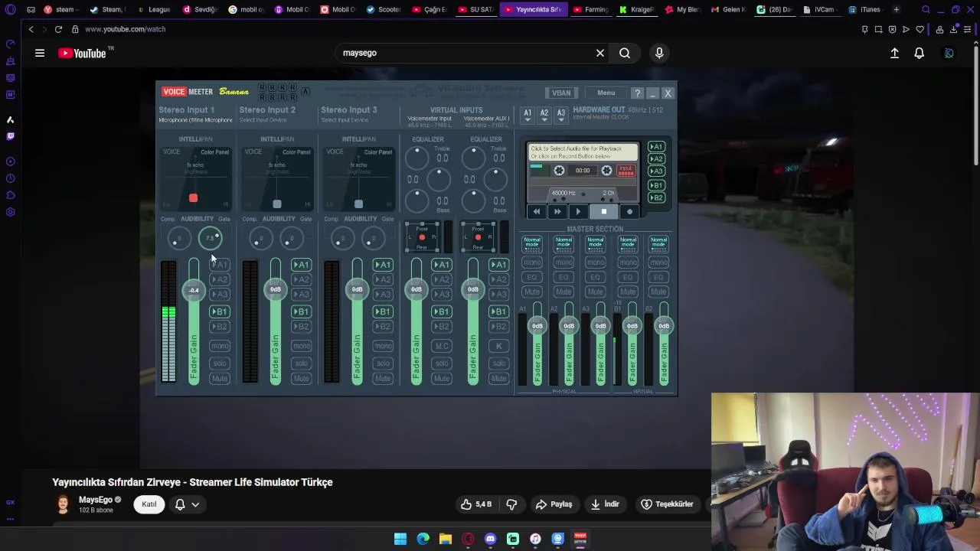The image size is (980, 551).
Task: Click the Paylaş share button
Action: tap(554, 504)
